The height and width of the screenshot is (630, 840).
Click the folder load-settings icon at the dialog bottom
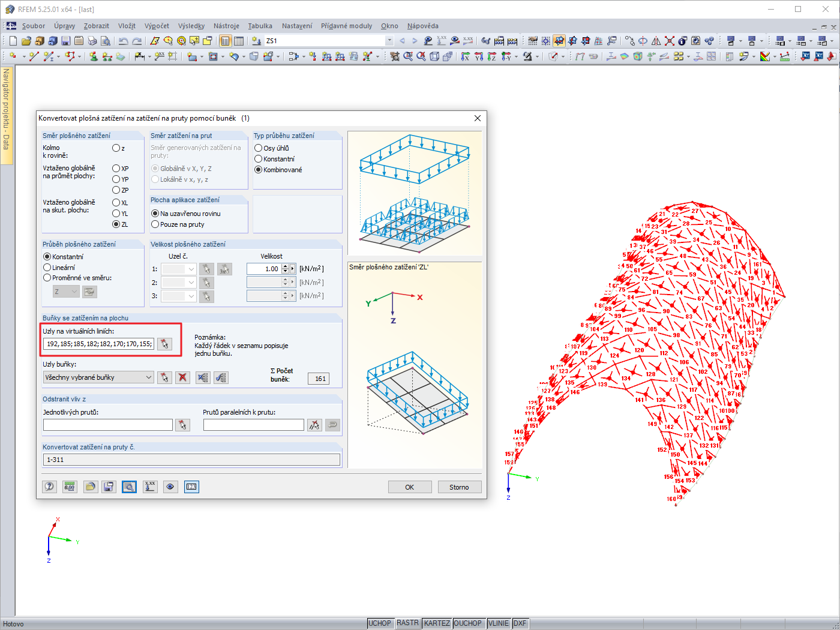[x=90, y=487]
